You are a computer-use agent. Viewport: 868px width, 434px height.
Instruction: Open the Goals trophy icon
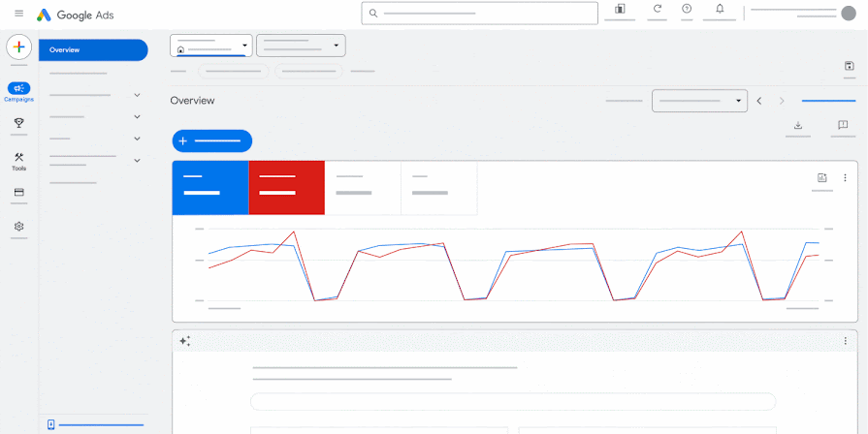point(18,123)
